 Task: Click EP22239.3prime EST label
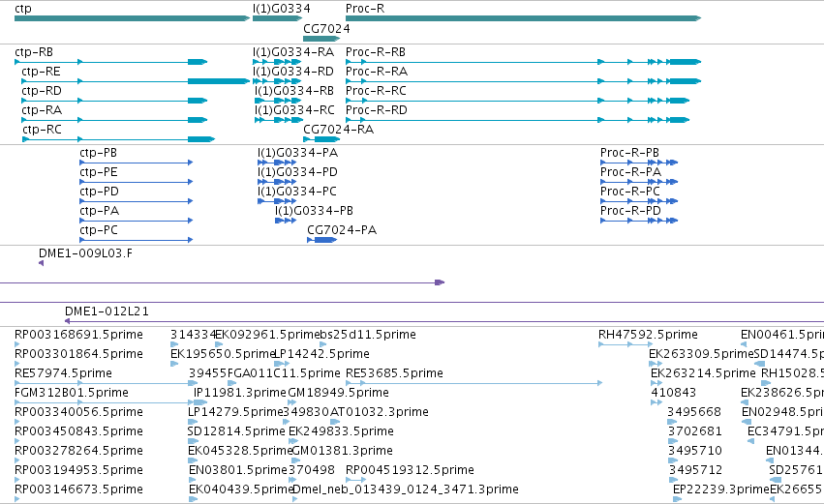click(721, 490)
